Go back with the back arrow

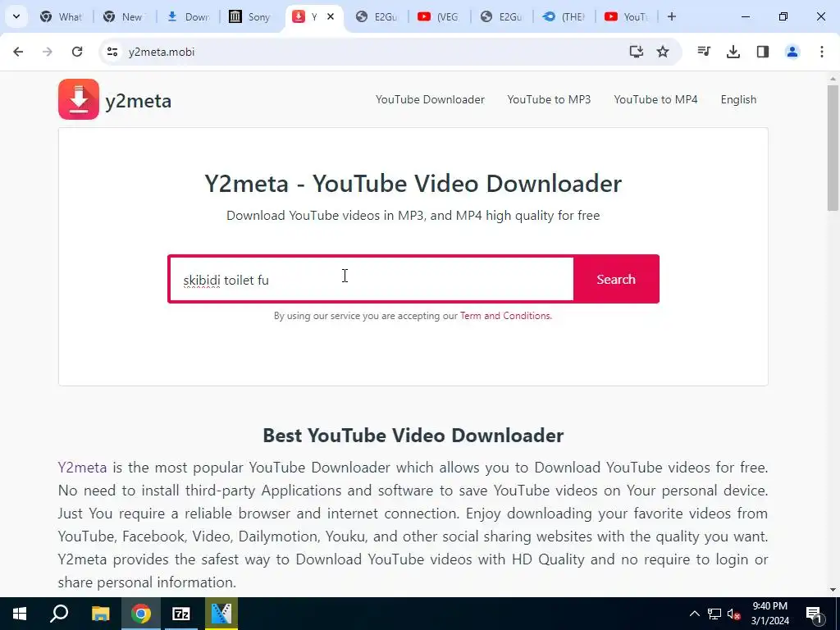pyautogui.click(x=18, y=52)
